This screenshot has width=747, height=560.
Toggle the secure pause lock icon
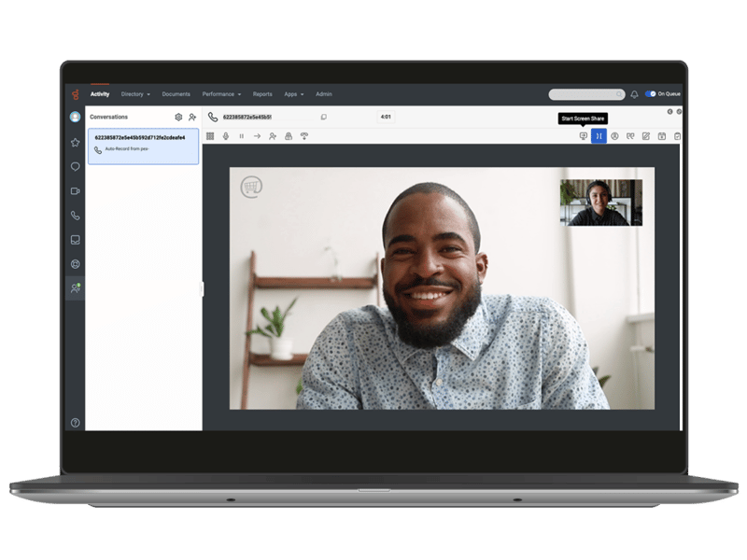pyautogui.click(x=289, y=136)
